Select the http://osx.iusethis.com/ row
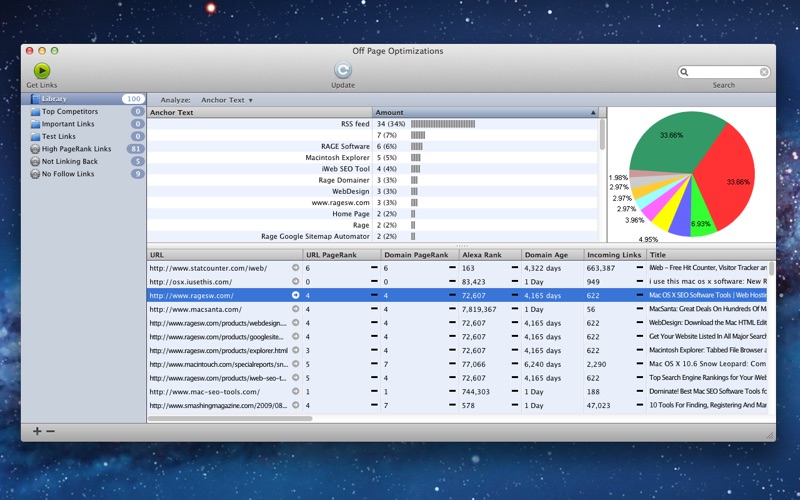Viewport: 800px width, 500px height. [457, 282]
